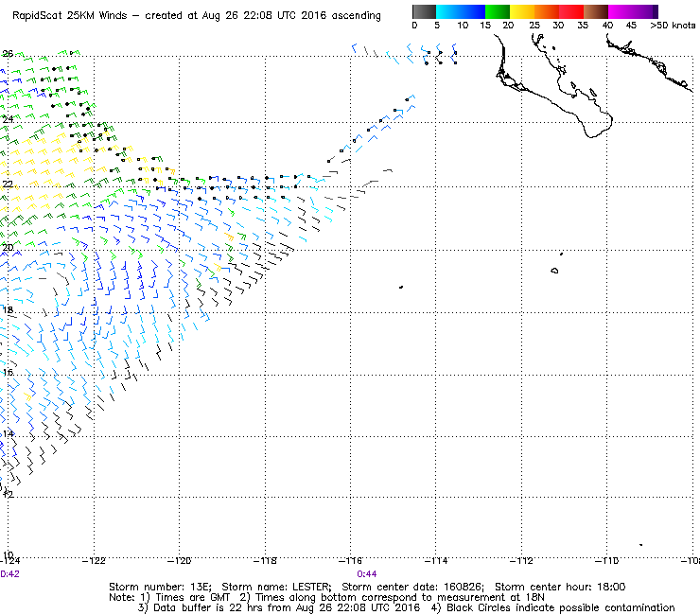700x615 pixels.
Task: Click the '22' latitude axis label
Action: click(x=8, y=184)
